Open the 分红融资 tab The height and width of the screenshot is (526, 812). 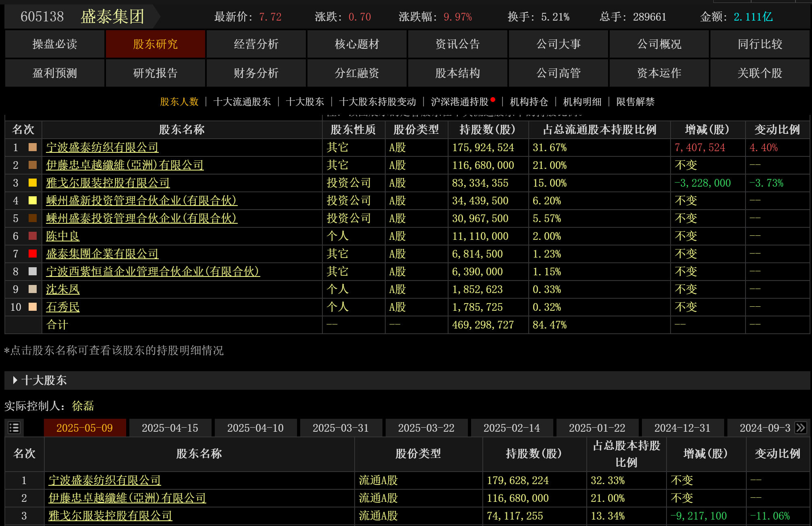[357, 73]
